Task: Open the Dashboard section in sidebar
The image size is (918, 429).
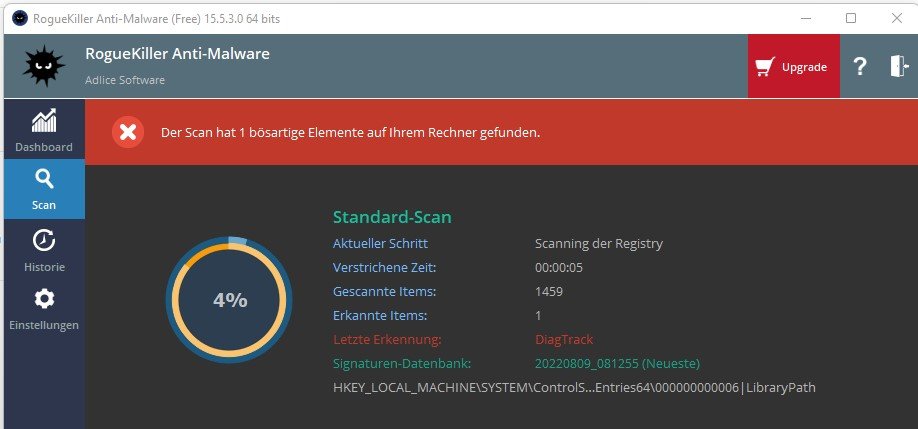Action: (44, 130)
